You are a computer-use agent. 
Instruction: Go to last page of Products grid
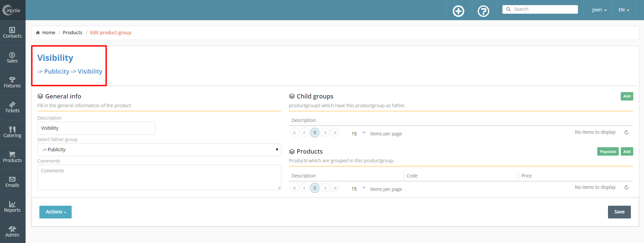(335, 188)
